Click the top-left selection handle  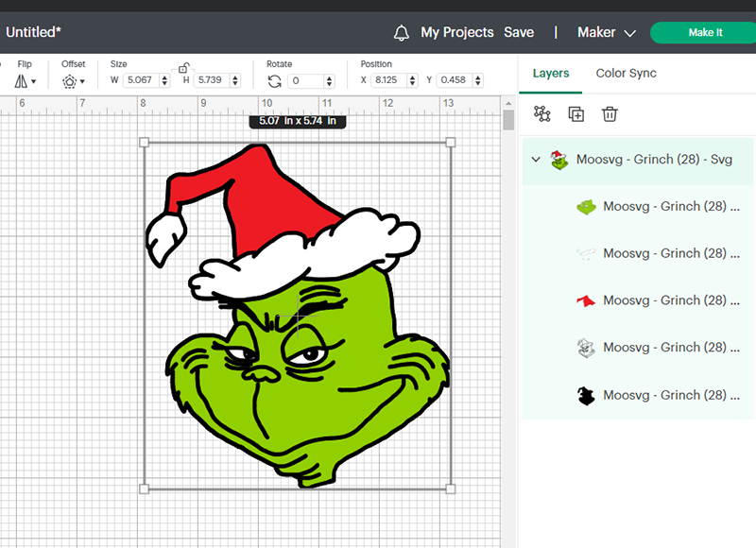coord(144,142)
